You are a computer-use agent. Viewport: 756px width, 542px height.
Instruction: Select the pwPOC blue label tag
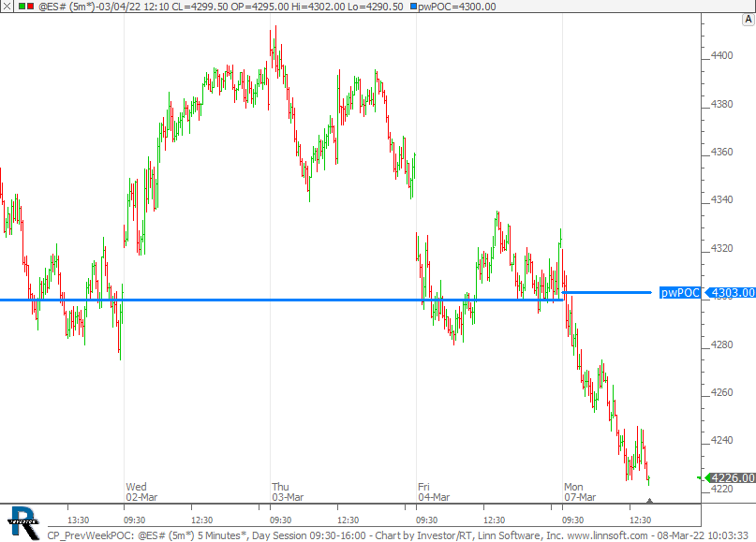point(680,292)
